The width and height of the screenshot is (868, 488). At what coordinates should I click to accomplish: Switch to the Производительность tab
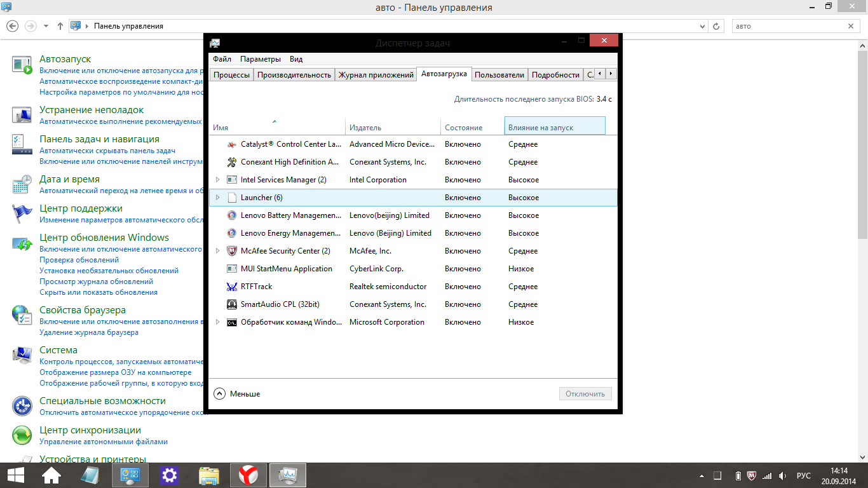click(294, 75)
